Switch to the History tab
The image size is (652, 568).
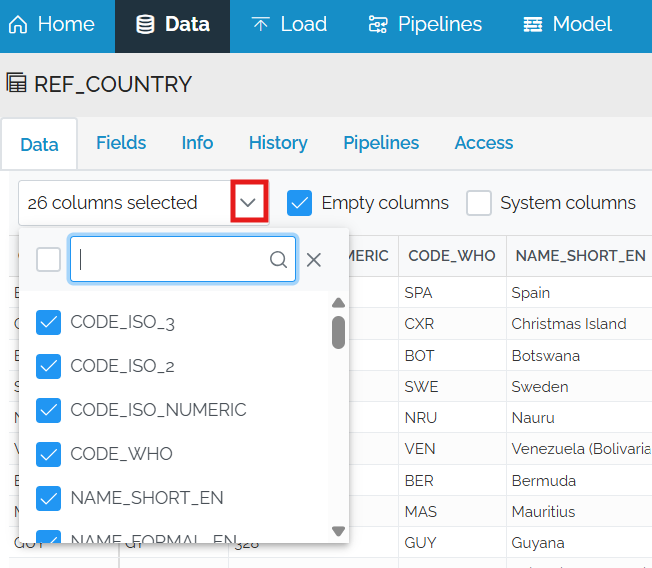pyautogui.click(x=278, y=143)
